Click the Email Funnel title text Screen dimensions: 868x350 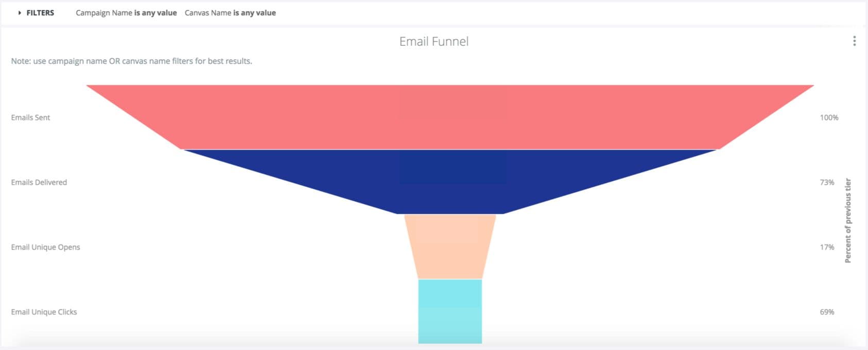coord(434,41)
